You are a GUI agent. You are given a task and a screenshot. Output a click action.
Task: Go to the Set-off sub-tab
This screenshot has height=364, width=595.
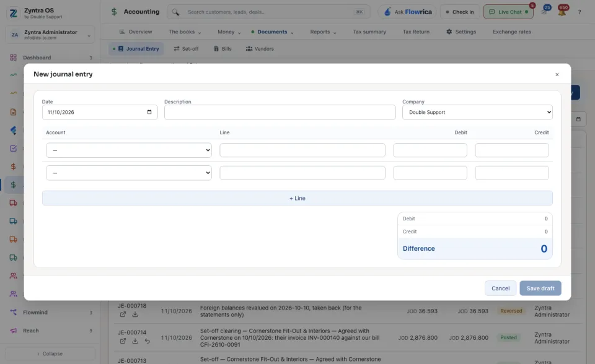tap(186, 48)
